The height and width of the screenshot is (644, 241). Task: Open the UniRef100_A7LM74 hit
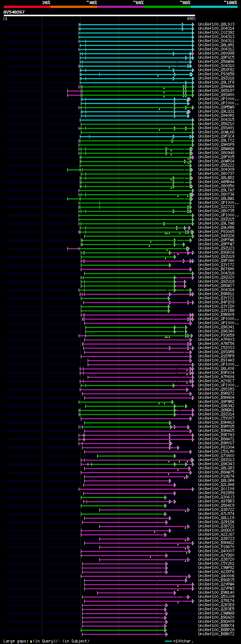217,514
